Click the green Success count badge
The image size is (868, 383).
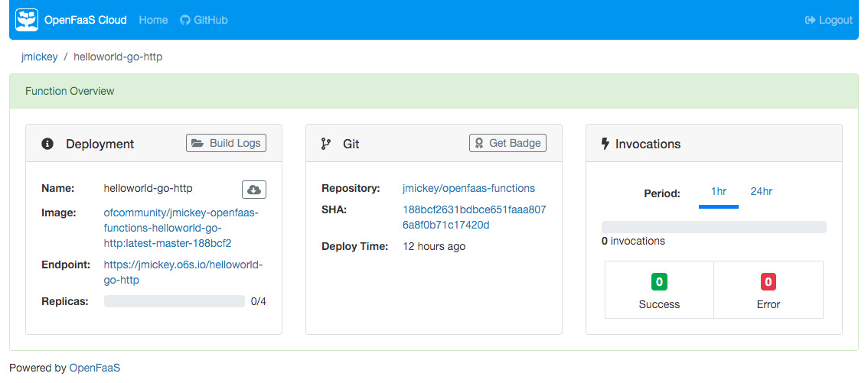coord(659,282)
